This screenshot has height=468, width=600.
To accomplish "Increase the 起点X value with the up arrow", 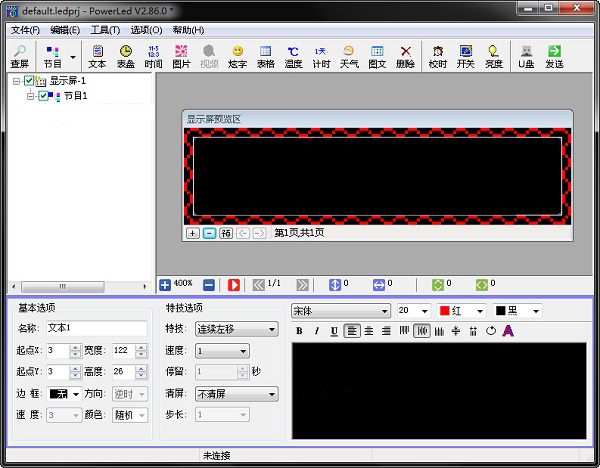I will [75, 347].
